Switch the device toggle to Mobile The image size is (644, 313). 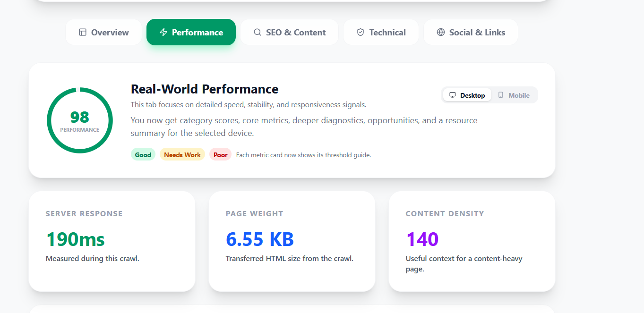515,95
